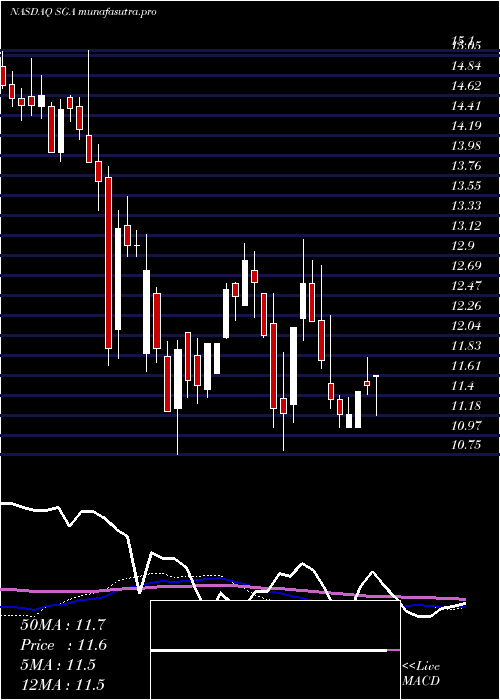500x700 pixels.
Task: Click the 11.4 price axis label
Action: pos(462,386)
